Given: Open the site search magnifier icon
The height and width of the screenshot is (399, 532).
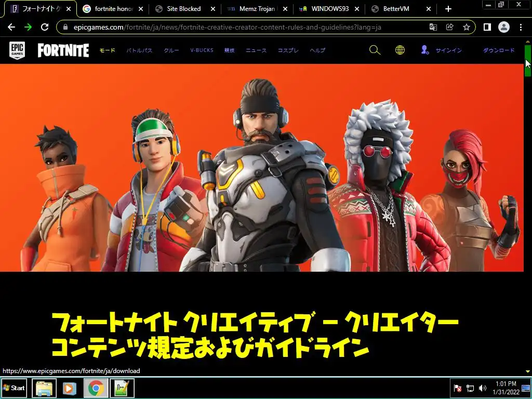Looking at the screenshot, I should click(x=375, y=50).
